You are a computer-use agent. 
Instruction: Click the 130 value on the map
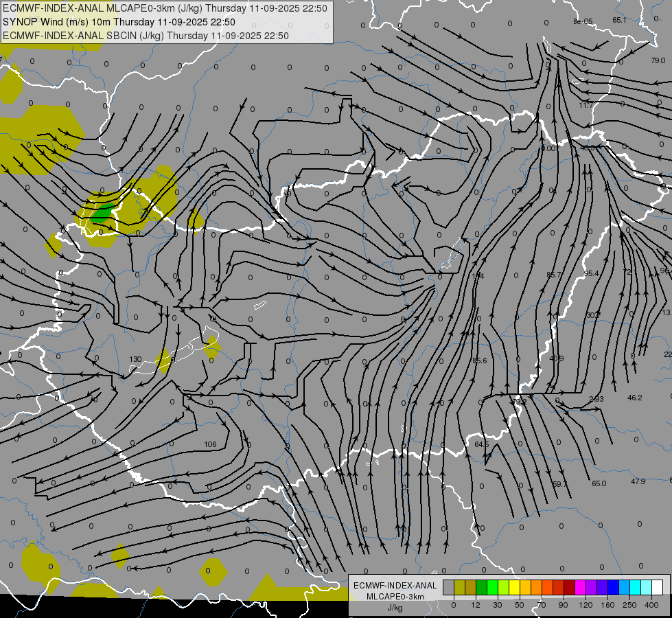pos(135,359)
